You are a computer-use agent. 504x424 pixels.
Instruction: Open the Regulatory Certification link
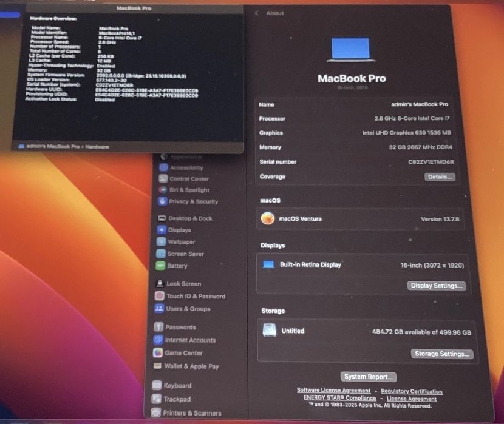tap(412, 391)
